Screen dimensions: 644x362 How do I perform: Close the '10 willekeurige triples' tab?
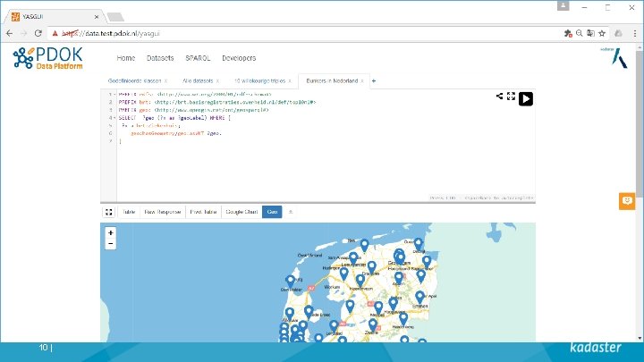point(290,81)
